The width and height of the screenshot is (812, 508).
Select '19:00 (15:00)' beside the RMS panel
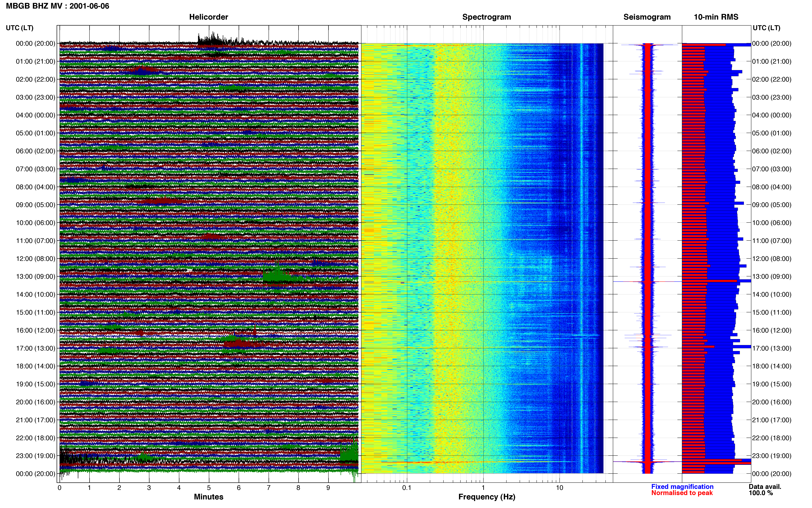pos(772,384)
